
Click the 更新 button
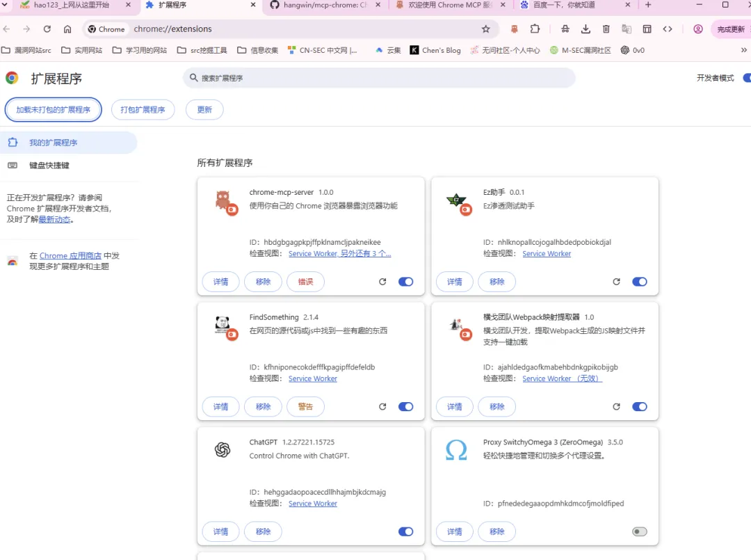(204, 110)
